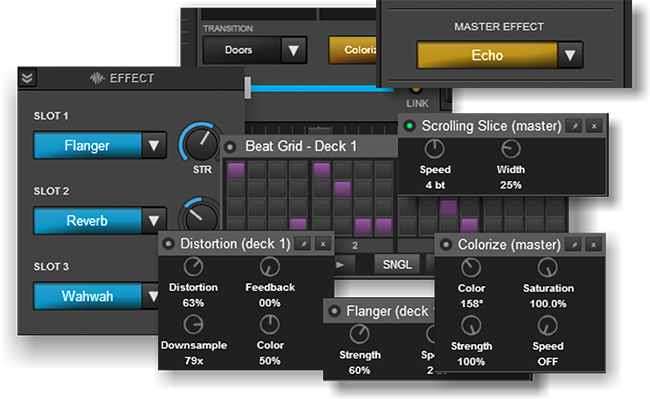Click the LINK indicator light

coord(416,89)
